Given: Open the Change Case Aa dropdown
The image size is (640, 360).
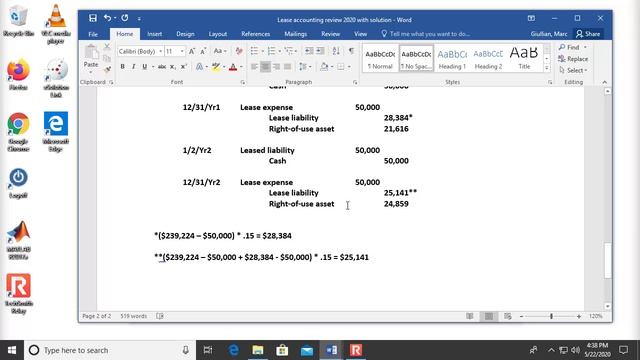Looking at the screenshot, I should [x=220, y=51].
